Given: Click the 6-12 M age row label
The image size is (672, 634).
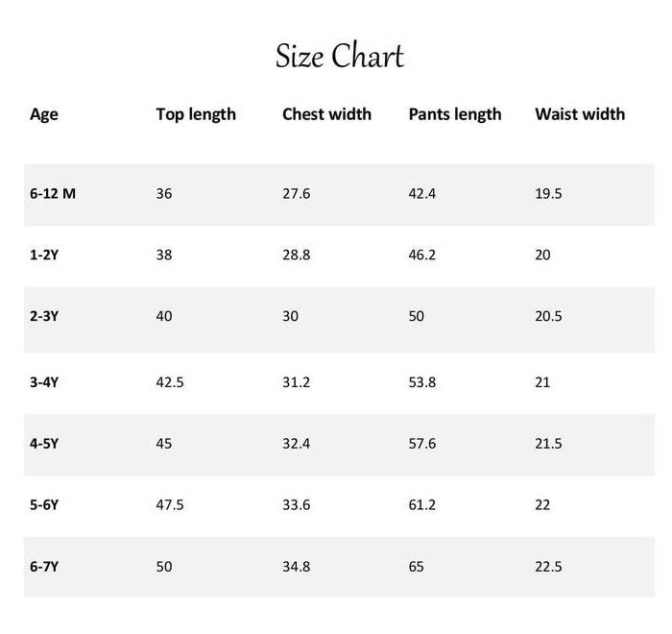Looking at the screenshot, I should pyautogui.click(x=53, y=193).
